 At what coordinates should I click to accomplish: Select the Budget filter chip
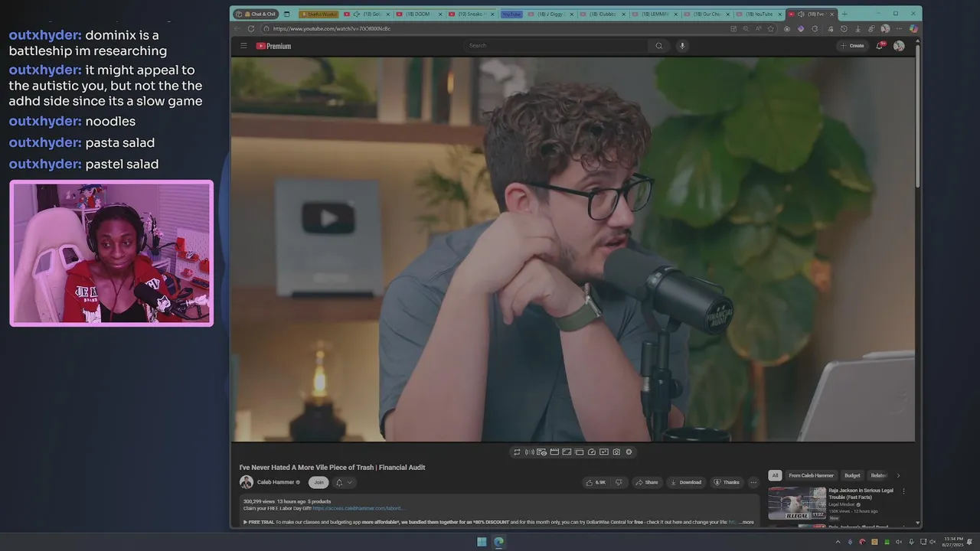(x=852, y=475)
